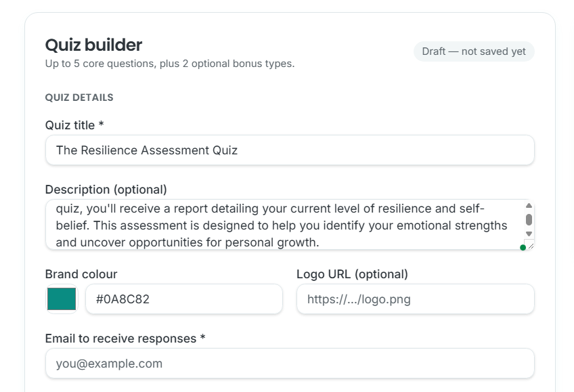This screenshot has height=392, width=574.
Task: Click the email responses input field
Action: tap(290, 364)
